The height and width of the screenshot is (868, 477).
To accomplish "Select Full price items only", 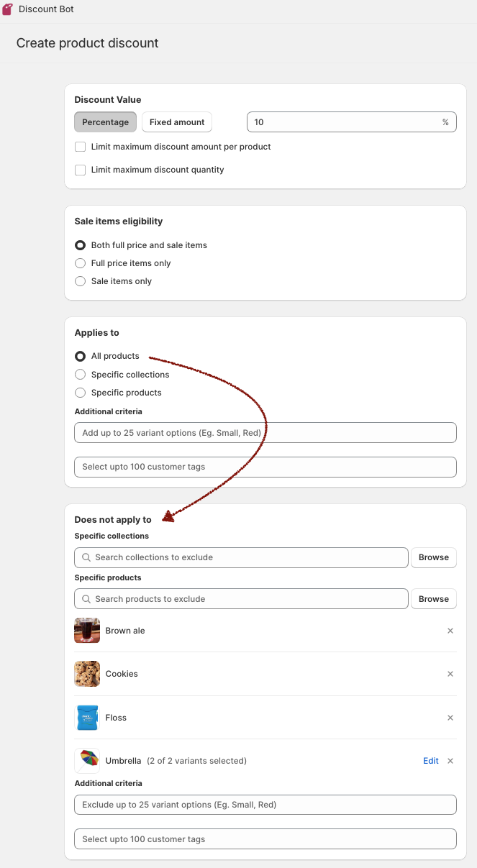I will pos(81,263).
